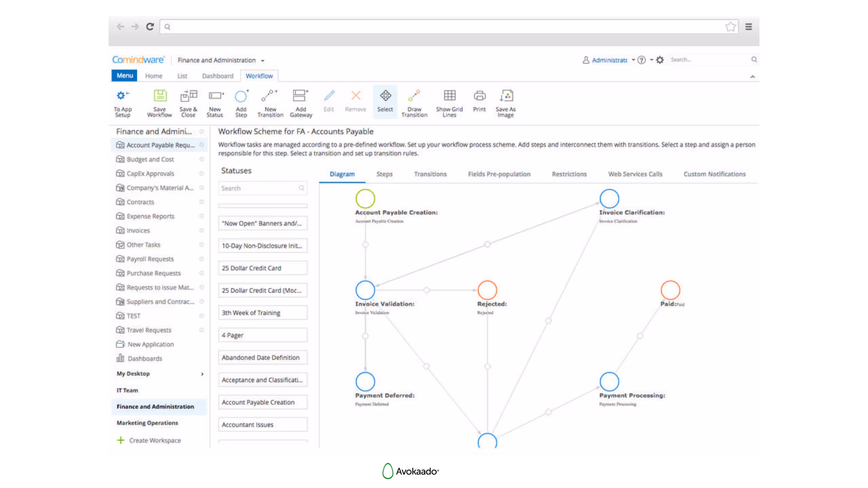This screenshot has height=488, width=868.
Task: Click the Print icon
Action: click(x=479, y=96)
